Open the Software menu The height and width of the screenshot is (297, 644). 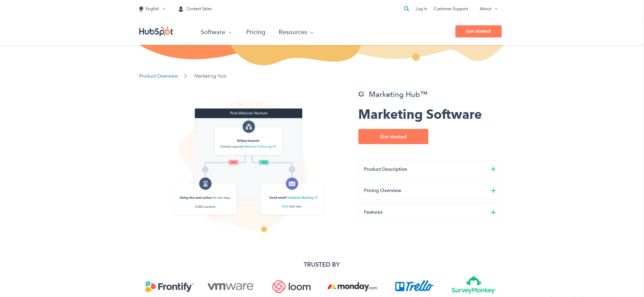click(216, 32)
